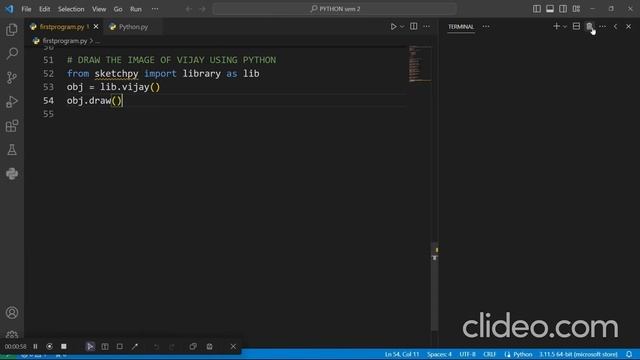Stop the screen recording
This screenshot has height=360, width=640.
64,347
